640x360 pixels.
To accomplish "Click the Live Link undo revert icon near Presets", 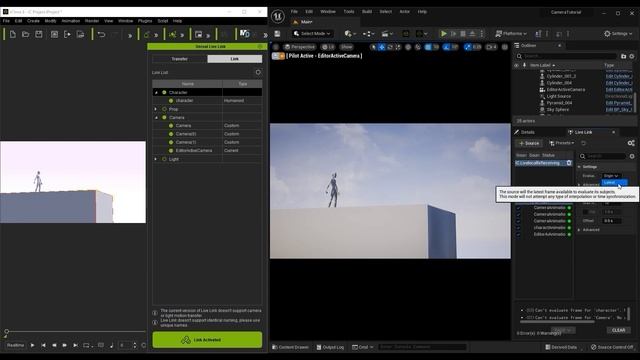I will point(584,143).
